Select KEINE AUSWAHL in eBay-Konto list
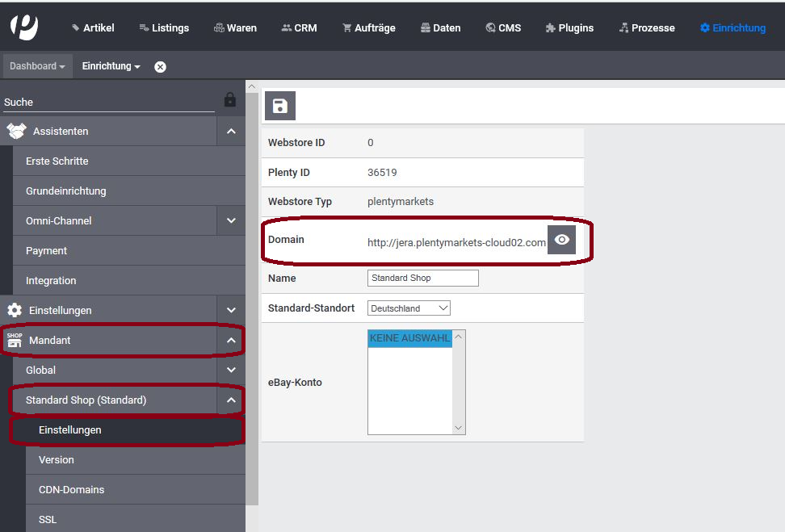This screenshot has width=785, height=532. click(x=409, y=339)
